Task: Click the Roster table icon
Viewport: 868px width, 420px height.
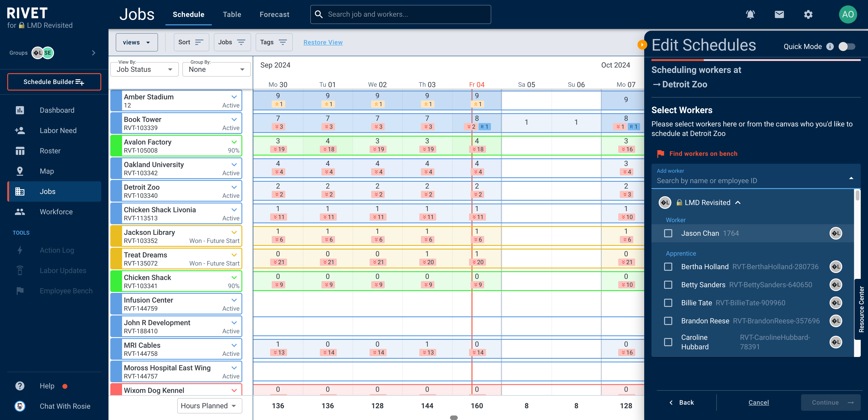Action: (20, 151)
